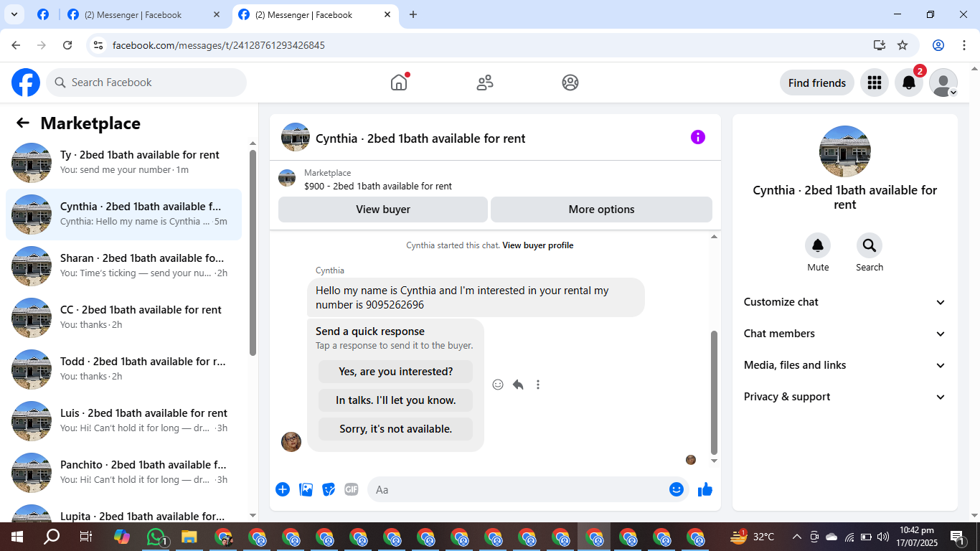Expand Media, files and links section
The image size is (980, 551).
click(845, 365)
